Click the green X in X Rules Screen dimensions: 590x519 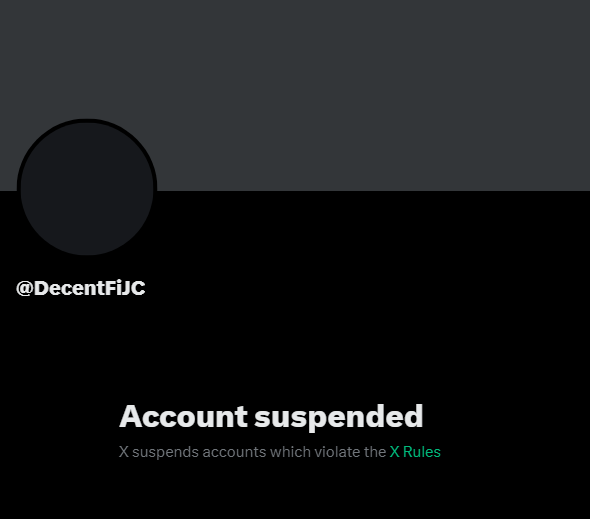(394, 452)
